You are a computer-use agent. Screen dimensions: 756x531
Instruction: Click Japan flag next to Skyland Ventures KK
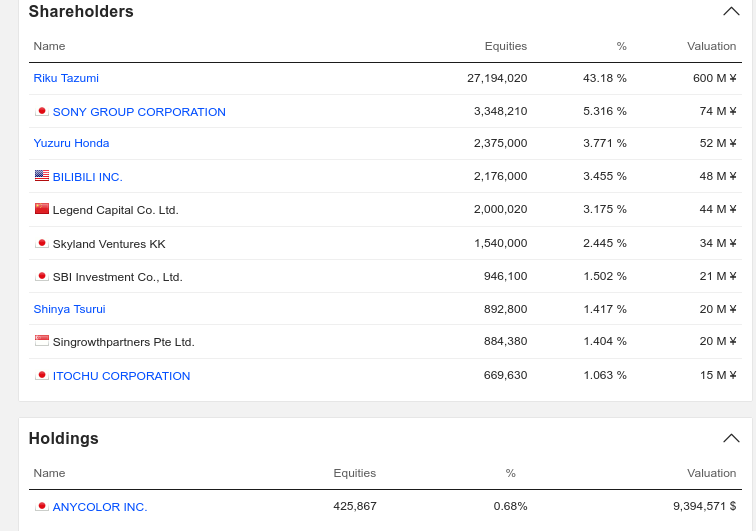point(42,243)
